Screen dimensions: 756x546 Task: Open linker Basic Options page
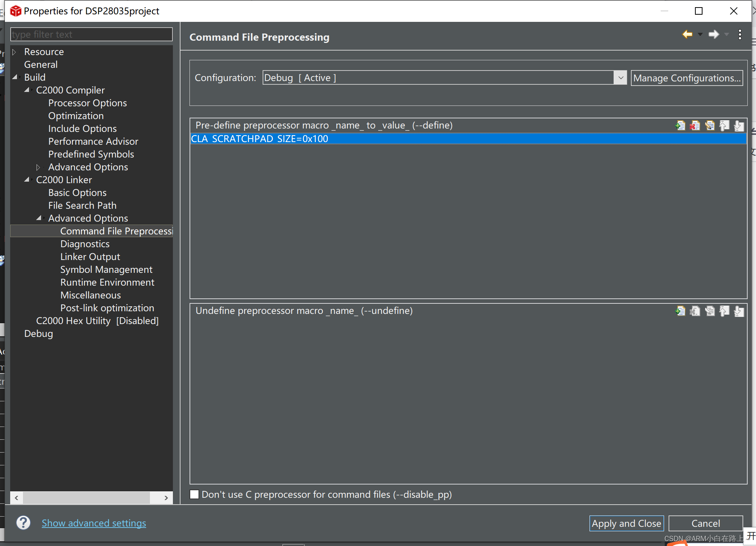(x=77, y=193)
